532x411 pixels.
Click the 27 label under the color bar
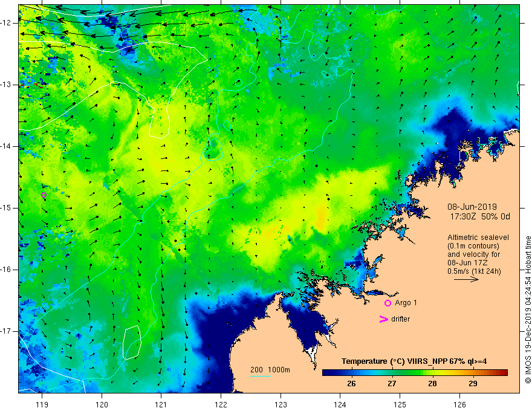[x=392, y=384]
